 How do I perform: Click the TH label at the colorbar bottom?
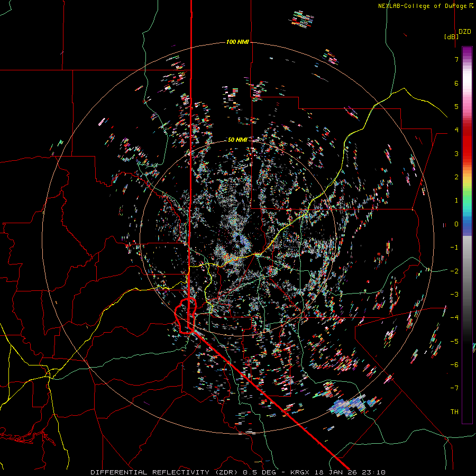tap(454, 412)
